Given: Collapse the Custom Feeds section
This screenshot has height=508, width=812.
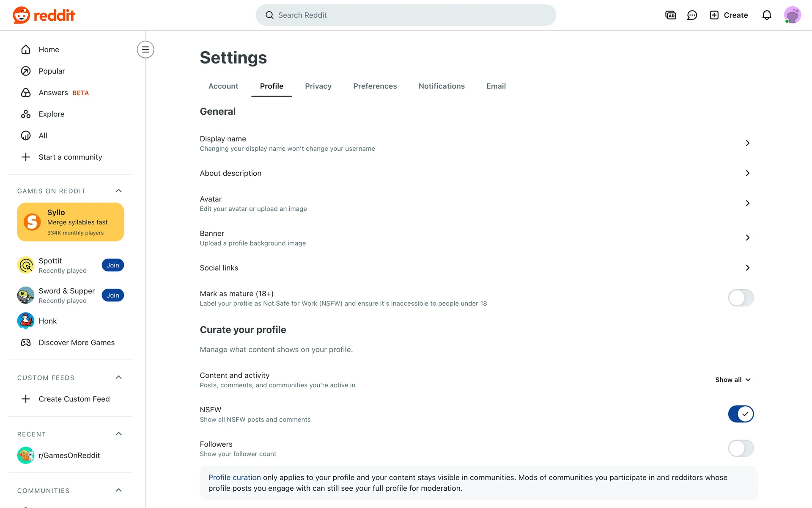Looking at the screenshot, I should [x=118, y=378].
